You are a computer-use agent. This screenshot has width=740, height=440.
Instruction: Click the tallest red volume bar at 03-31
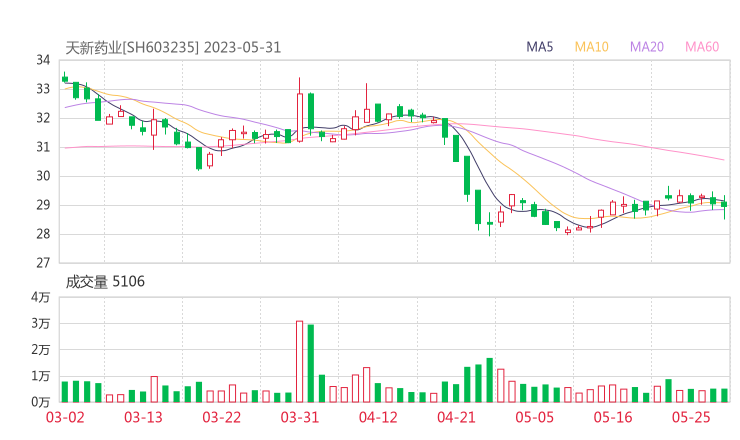pyautogui.click(x=300, y=362)
